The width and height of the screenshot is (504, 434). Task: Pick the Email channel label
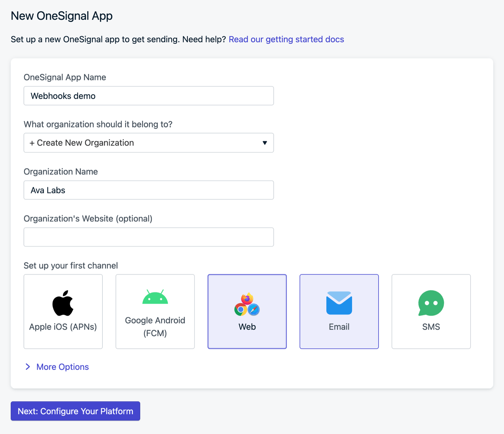point(339,327)
